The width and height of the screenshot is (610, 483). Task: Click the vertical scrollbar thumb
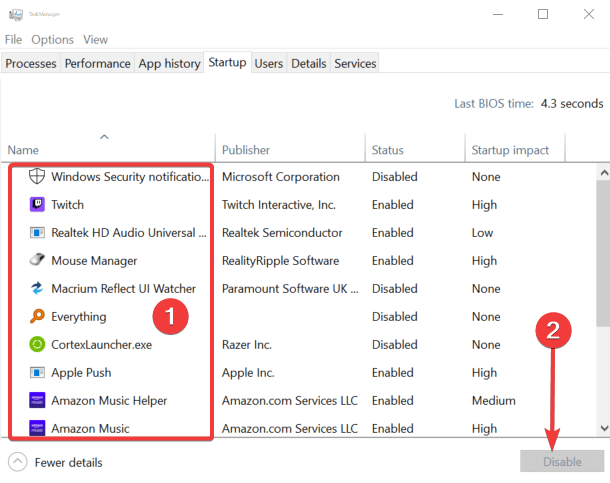(x=603, y=255)
